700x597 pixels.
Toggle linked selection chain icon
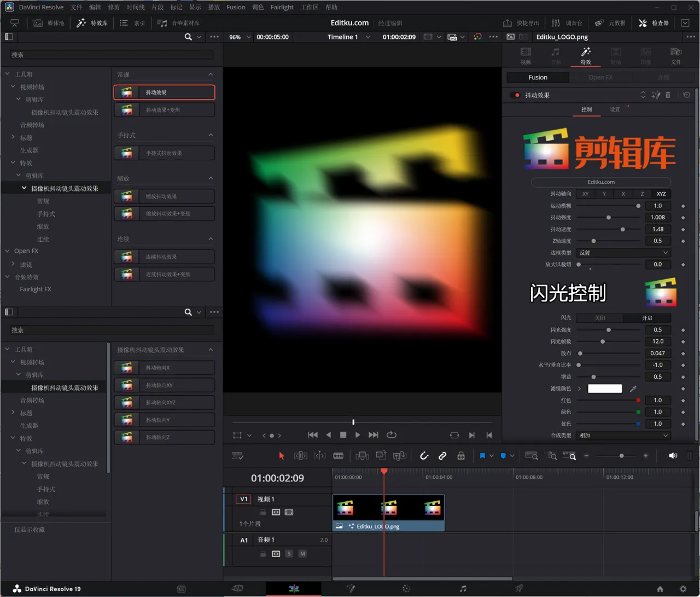click(442, 456)
